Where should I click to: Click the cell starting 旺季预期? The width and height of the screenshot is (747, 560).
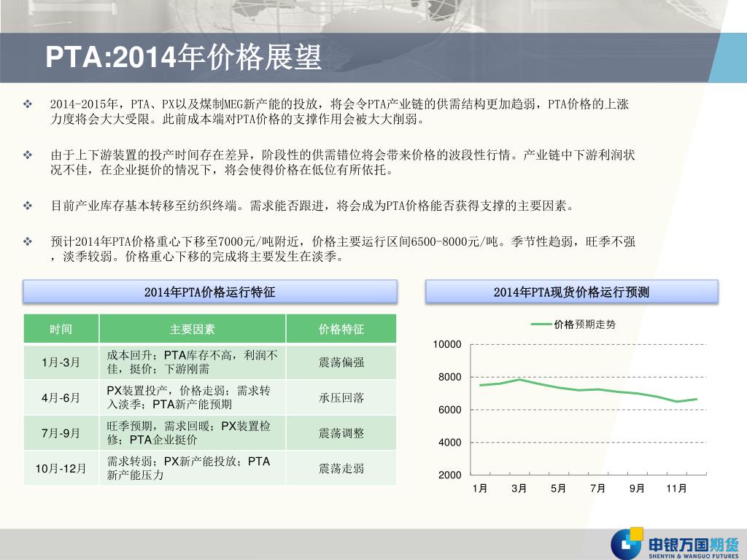[x=193, y=433]
